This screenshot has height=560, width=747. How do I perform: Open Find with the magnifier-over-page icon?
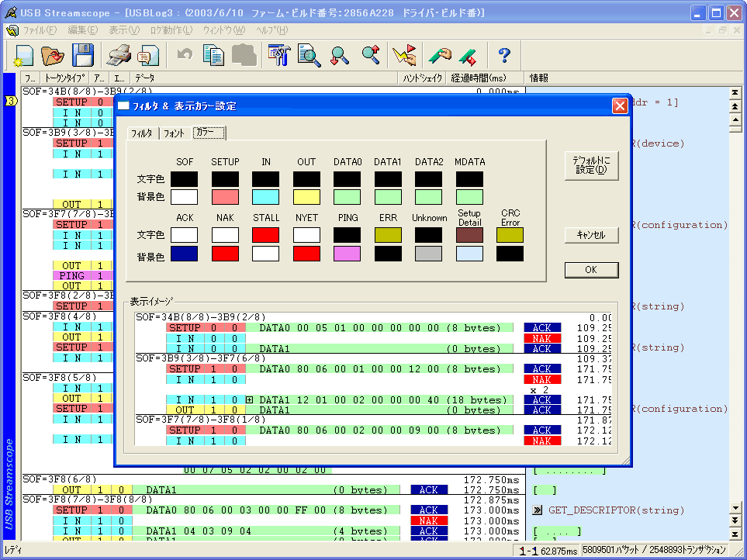point(310,55)
